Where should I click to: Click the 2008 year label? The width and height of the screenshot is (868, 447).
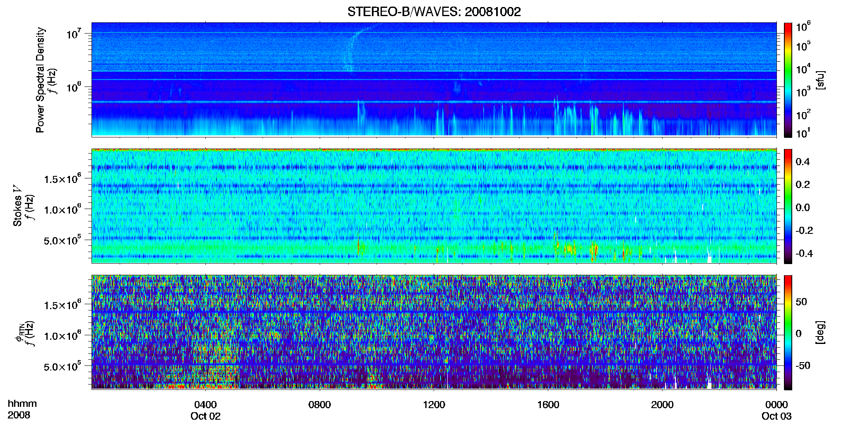tap(19, 415)
